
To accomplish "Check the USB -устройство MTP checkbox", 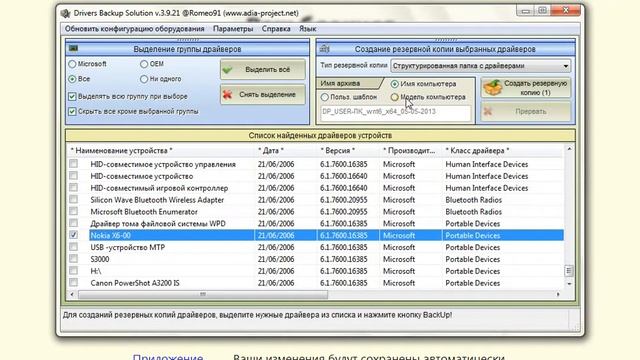I will click(73, 247).
